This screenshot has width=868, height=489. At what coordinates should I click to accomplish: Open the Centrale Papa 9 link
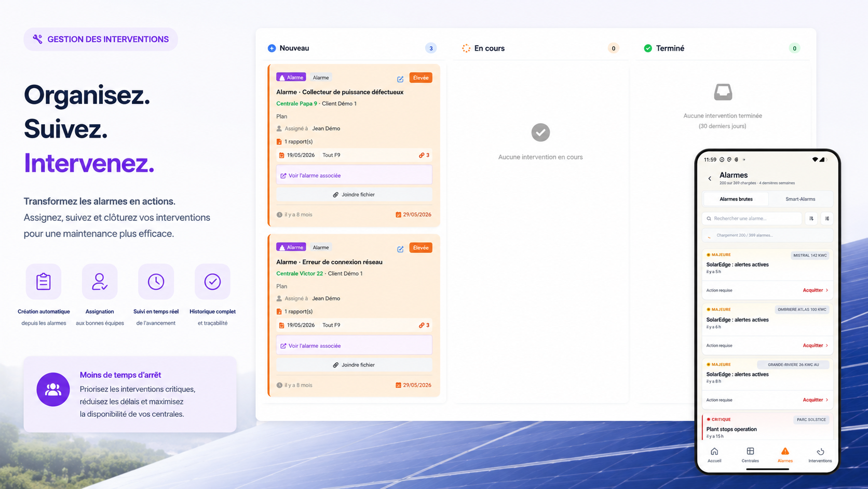click(296, 103)
